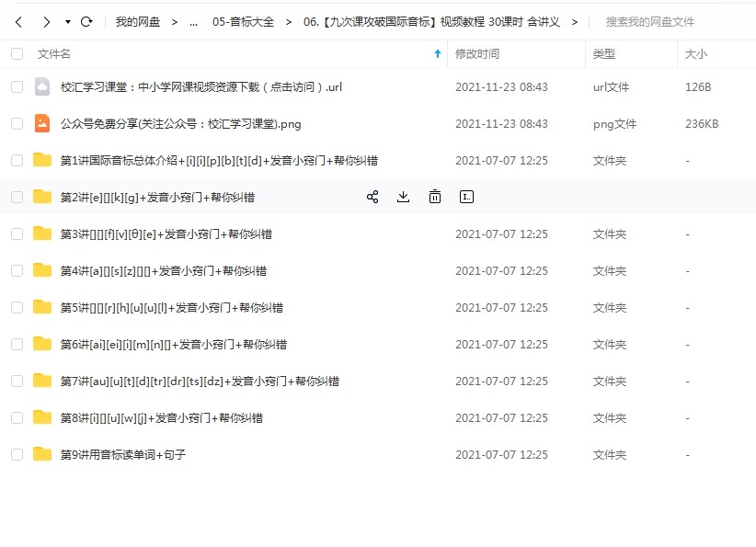The height and width of the screenshot is (547, 756).
Task: Sort by 修改时间 column header
Action: click(x=477, y=54)
